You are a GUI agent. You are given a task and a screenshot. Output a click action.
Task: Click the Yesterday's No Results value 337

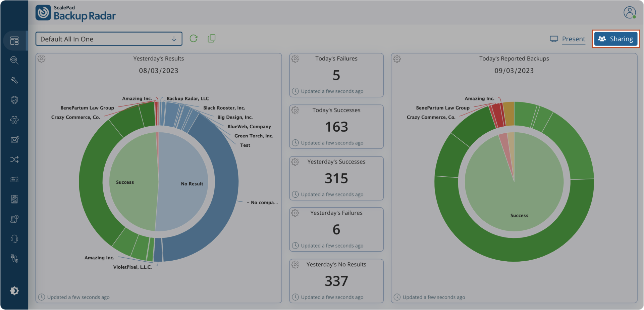tap(336, 281)
